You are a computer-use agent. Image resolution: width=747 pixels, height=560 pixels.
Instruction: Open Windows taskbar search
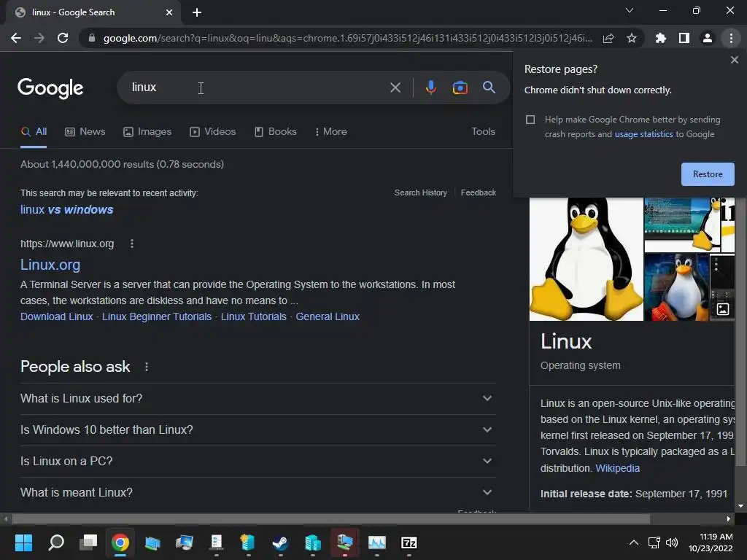click(56, 542)
